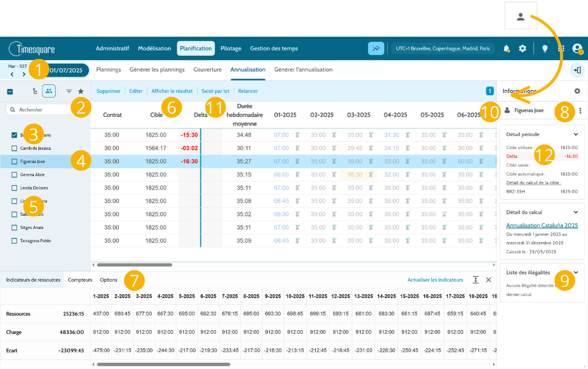This screenshot has width=588, height=369.
Task: Open the settings gear in the top bar
Action: click(523, 48)
